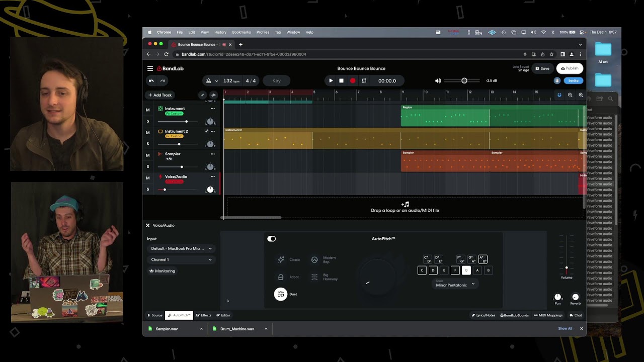
Task: Toggle the AutoPitch on/off switch
Action: coord(272,239)
